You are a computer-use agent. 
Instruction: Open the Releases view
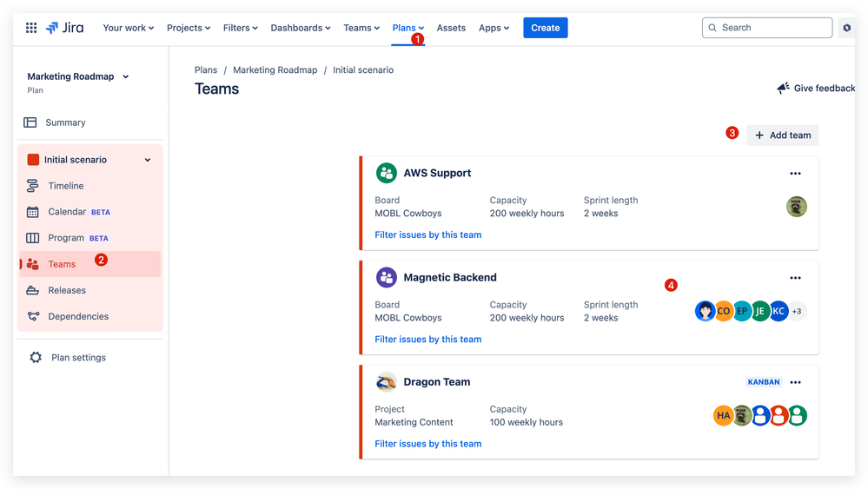pos(90,290)
